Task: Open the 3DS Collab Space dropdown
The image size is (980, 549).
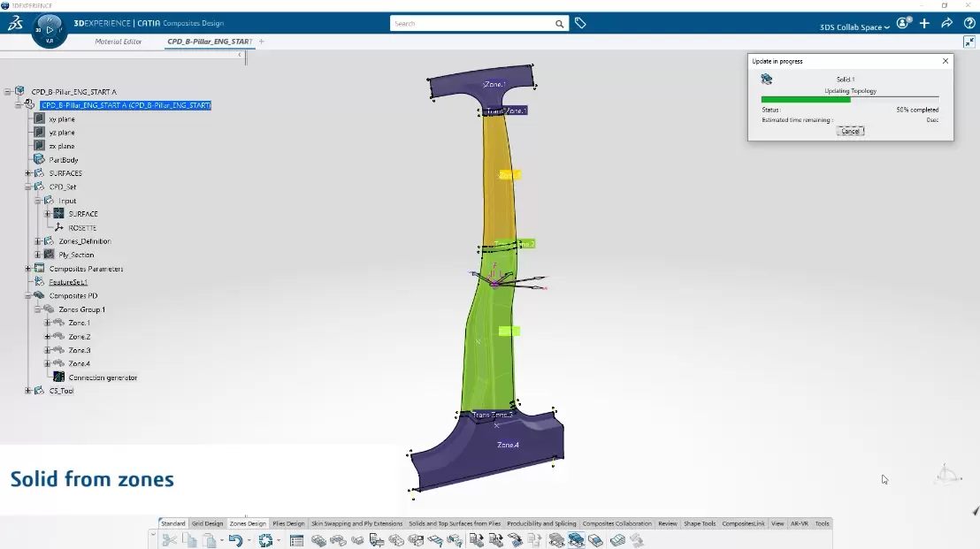Action: [854, 27]
